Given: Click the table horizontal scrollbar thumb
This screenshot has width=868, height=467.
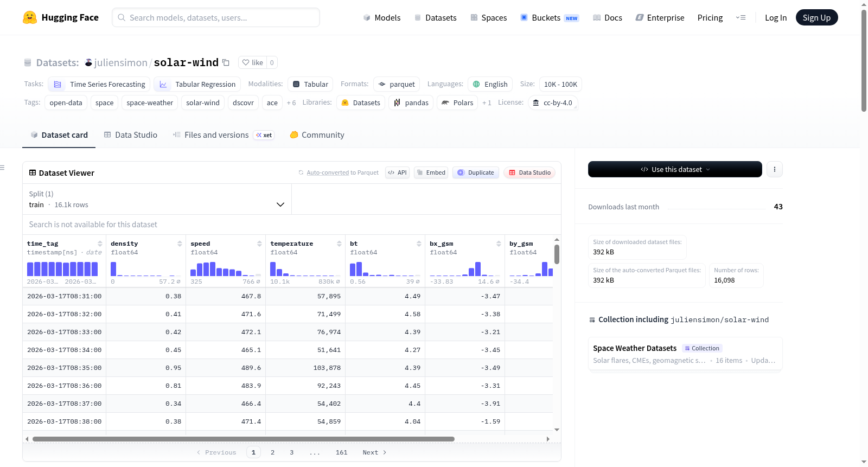Looking at the screenshot, I should pos(244,439).
